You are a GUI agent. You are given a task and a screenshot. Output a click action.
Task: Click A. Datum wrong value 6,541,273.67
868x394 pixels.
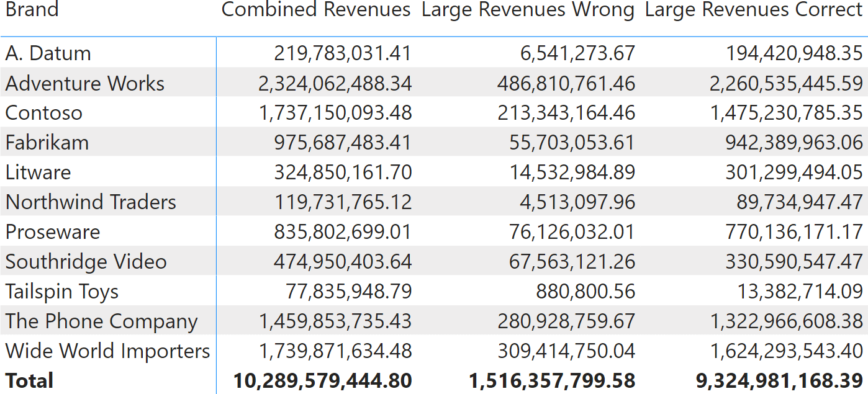point(578,53)
